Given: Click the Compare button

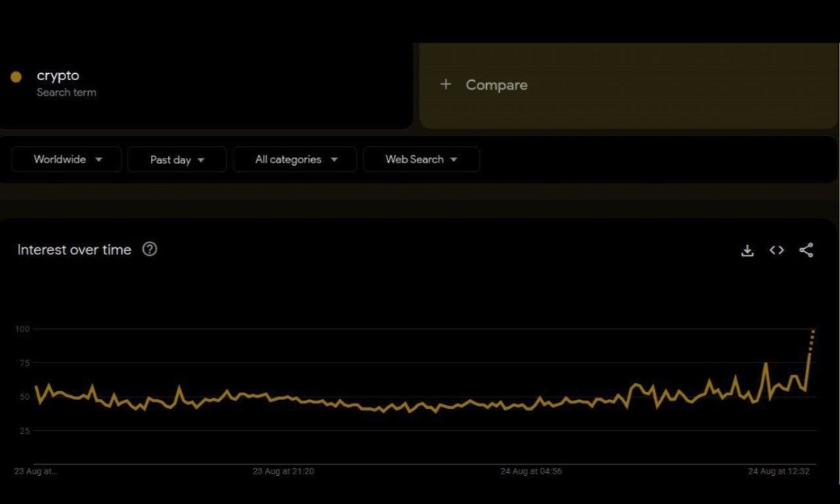Looking at the screenshot, I should click(628, 86).
